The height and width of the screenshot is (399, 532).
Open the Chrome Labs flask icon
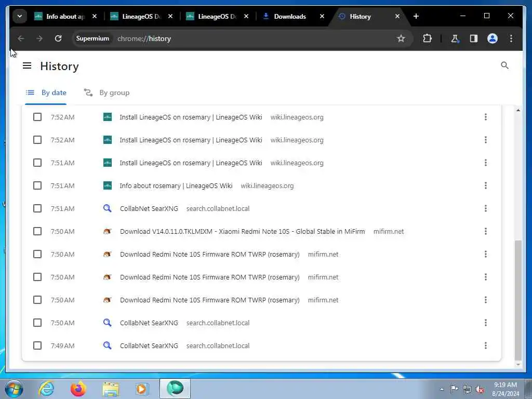455,38
